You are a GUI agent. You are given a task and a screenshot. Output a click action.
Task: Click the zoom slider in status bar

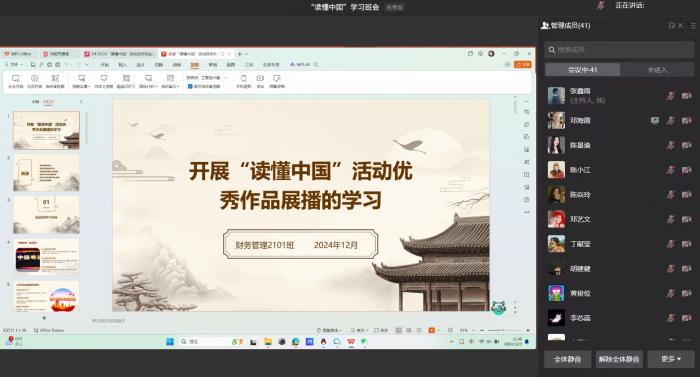504,330
